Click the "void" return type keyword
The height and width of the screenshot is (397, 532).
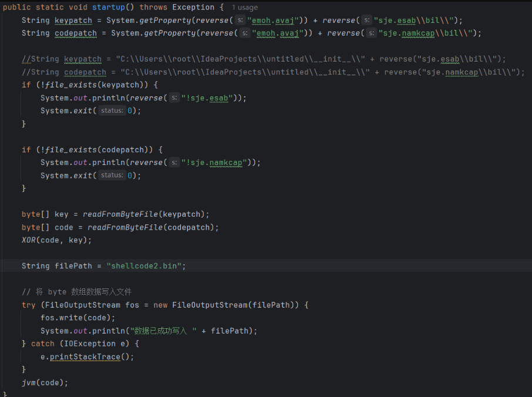click(x=78, y=7)
